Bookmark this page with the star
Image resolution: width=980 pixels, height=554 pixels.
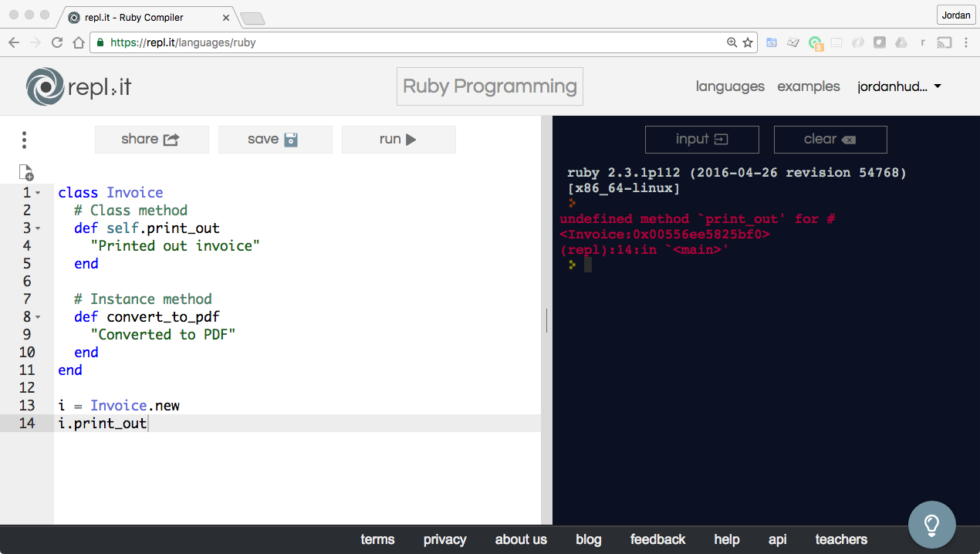coord(748,42)
